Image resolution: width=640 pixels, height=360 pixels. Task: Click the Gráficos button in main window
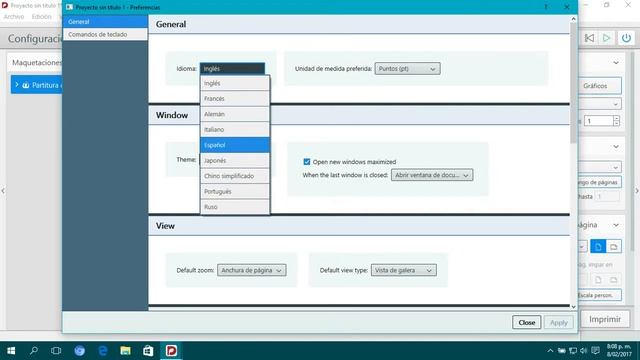(599, 86)
